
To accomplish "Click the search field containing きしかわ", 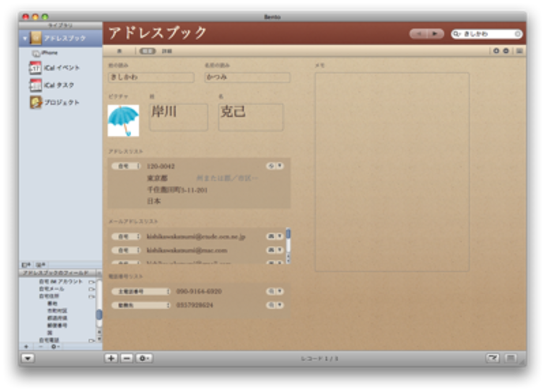I will click(487, 34).
